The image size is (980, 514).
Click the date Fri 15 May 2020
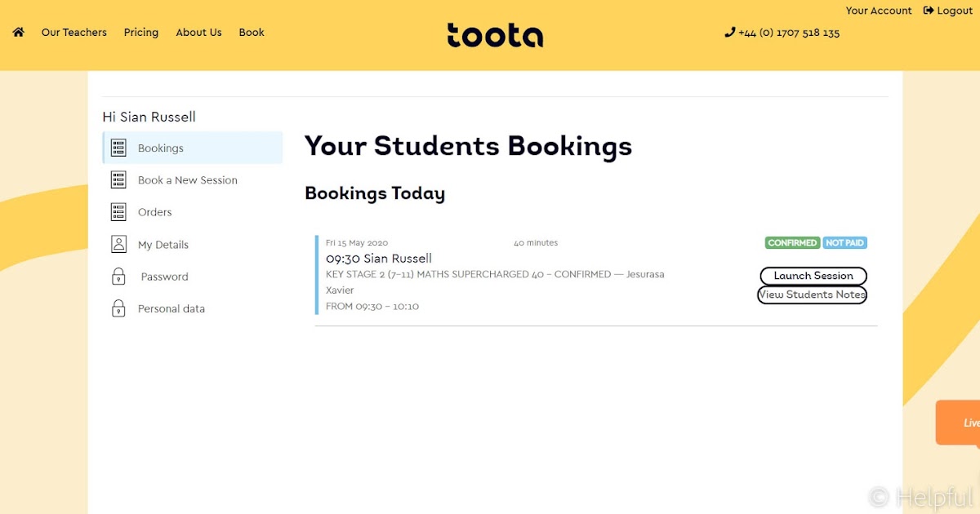point(357,243)
